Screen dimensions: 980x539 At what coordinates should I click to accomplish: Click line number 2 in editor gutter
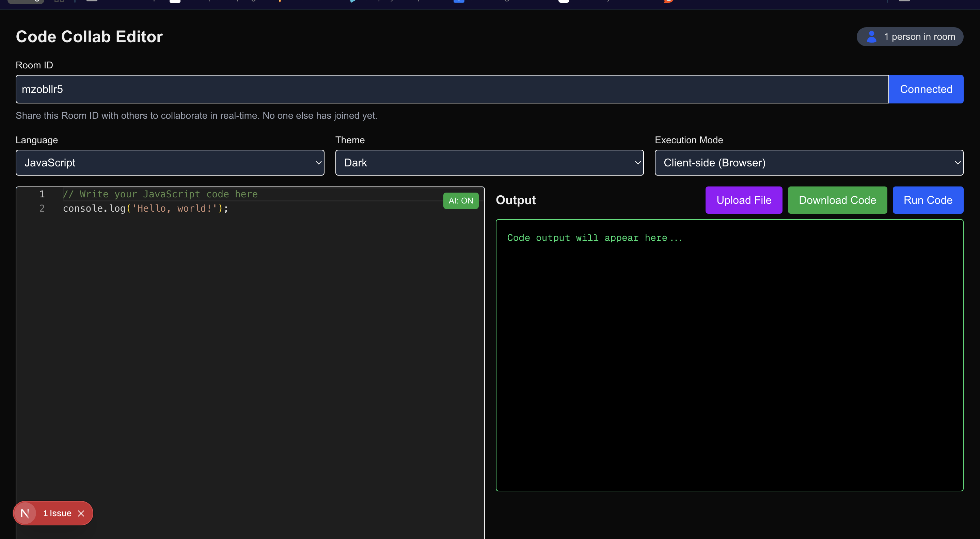coord(42,208)
